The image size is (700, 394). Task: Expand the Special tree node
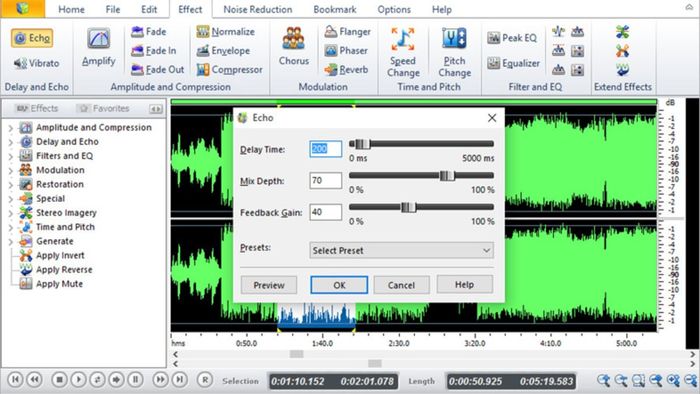11,199
